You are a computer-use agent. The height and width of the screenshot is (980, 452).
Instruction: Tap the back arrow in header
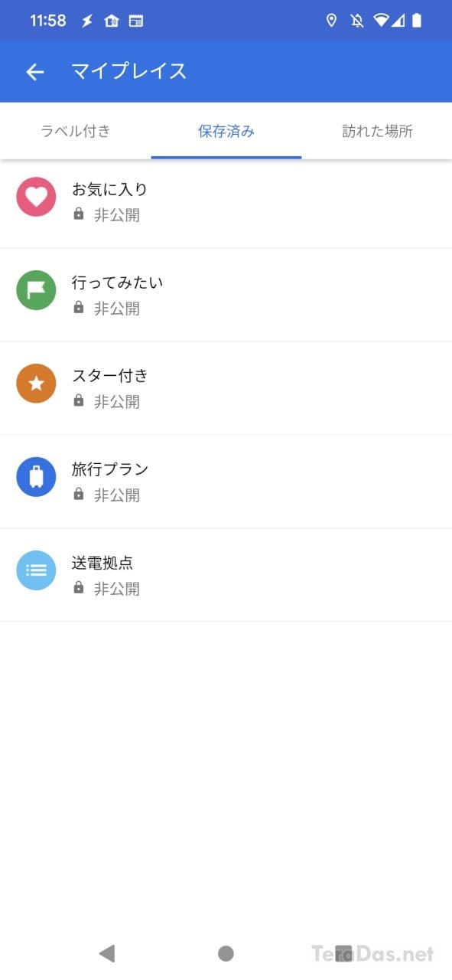[35, 72]
